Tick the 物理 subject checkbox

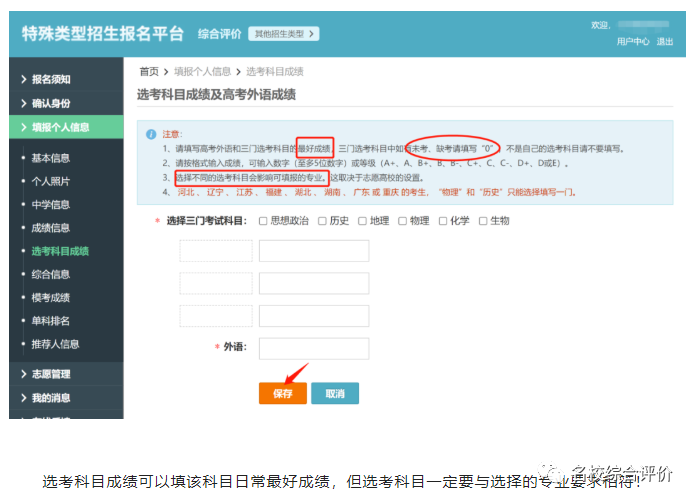coord(402,221)
